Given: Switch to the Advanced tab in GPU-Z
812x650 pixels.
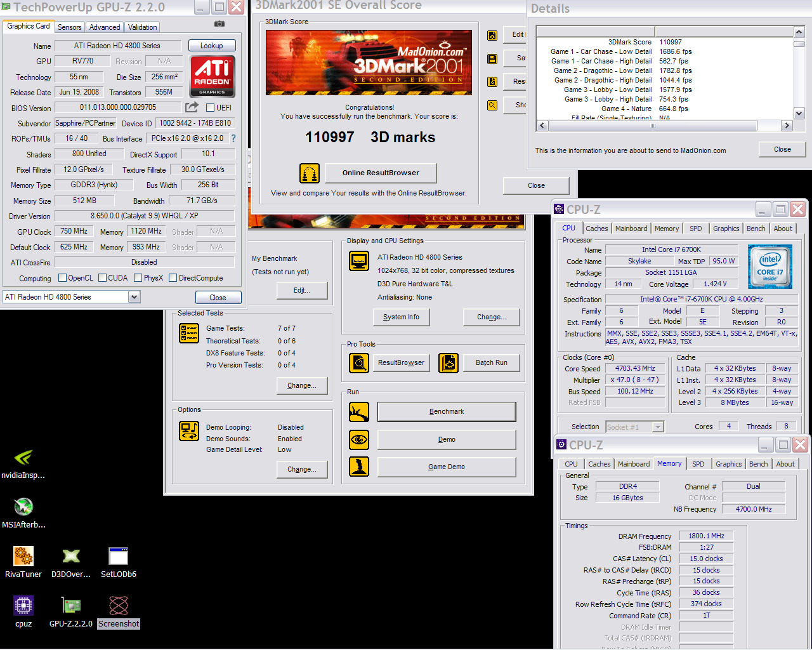Looking at the screenshot, I should tap(105, 27).
